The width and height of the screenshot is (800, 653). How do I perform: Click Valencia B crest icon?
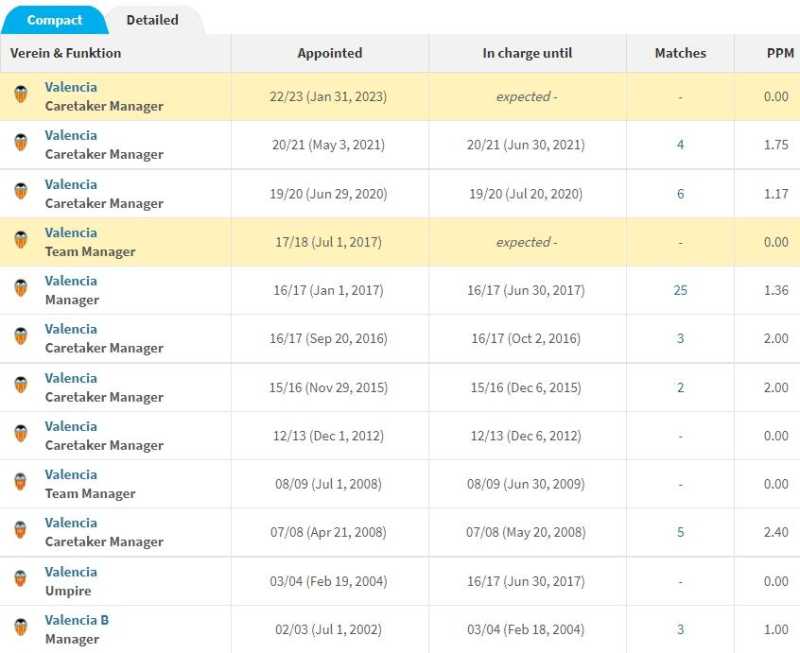click(x=21, y=628)
